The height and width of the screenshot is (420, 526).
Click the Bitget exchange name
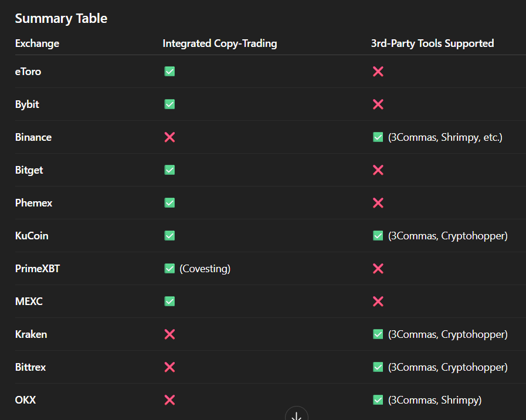(x=29, y=170)
